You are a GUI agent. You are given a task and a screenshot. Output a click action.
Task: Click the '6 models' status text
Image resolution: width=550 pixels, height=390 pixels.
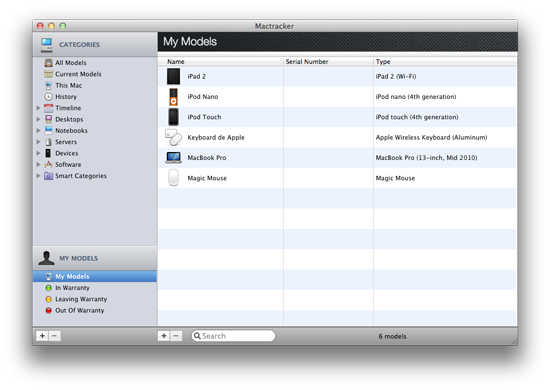pos(392,336)
